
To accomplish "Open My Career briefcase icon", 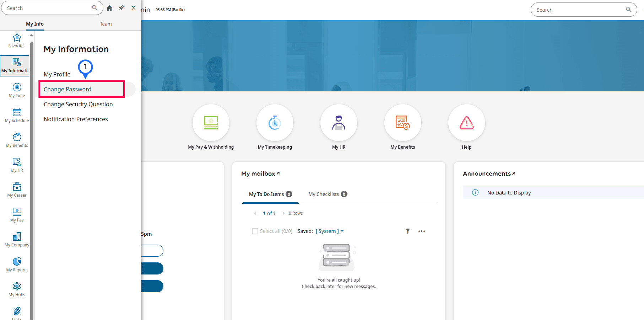I will [x=17, y=187].
